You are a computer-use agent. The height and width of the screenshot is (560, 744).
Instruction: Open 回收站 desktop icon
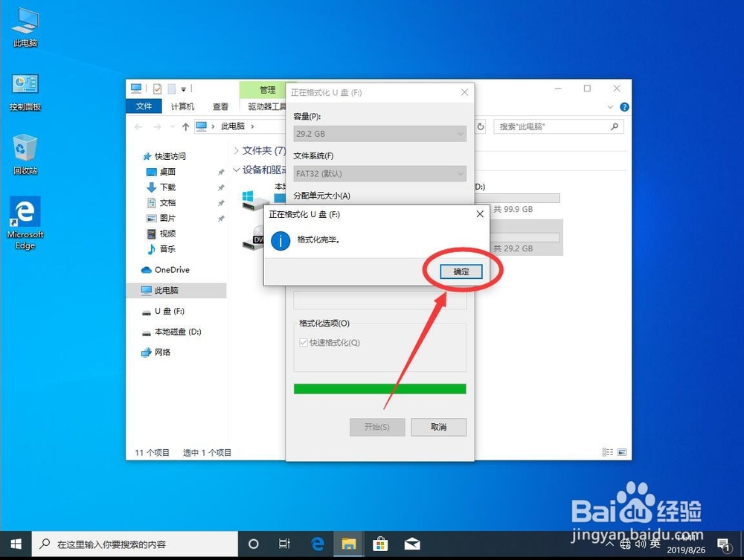tap(25, 154)
